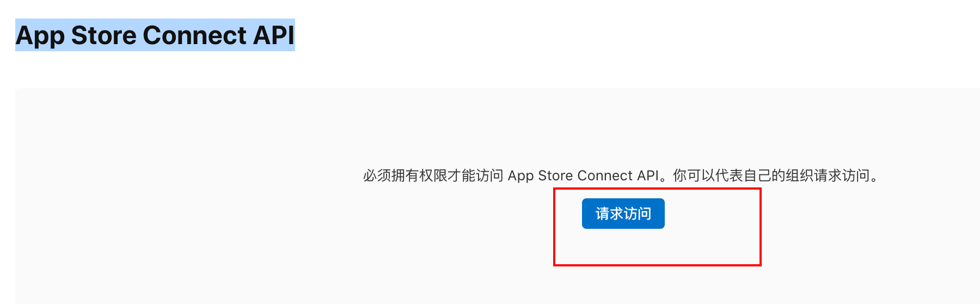Click the word "Connect" in the page heading

(195, 35)
